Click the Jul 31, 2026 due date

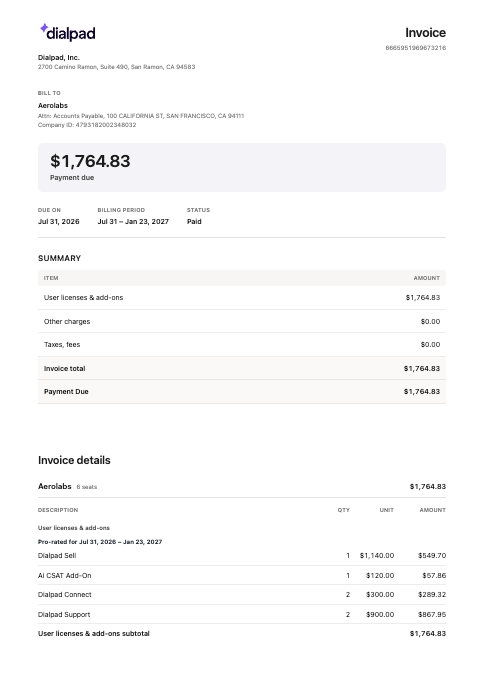pos(58,221)
